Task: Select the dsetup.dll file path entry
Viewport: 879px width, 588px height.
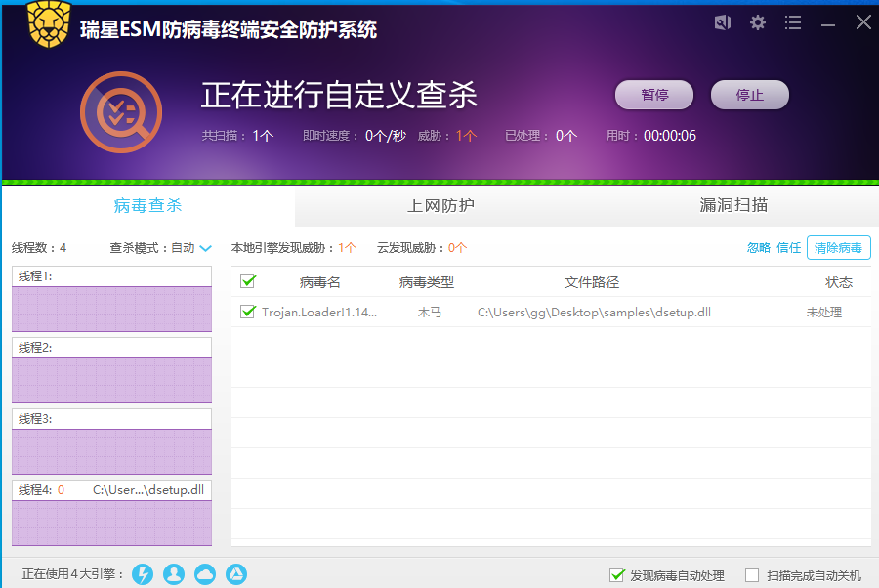Action: click(594, 313)
